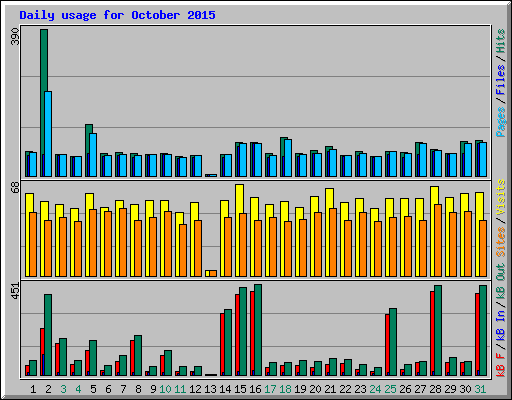
Task: Click day 22 on the x-axis
Action: [x=345, y=389]
